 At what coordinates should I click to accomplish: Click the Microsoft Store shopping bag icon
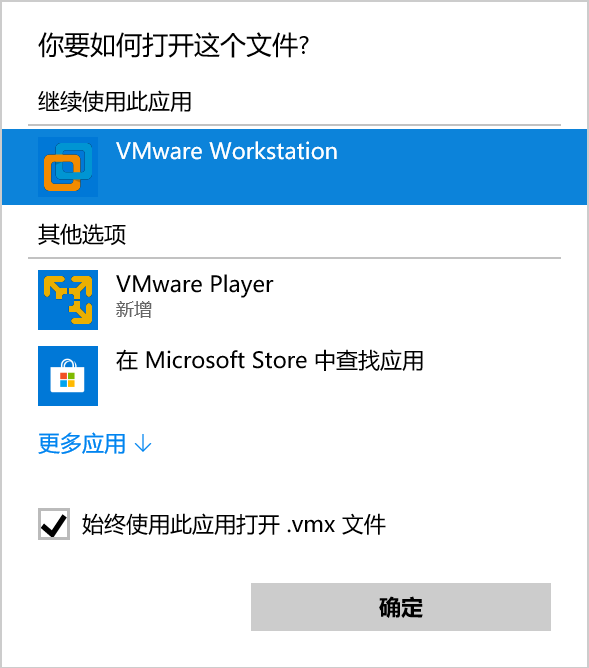coord(68,376)
